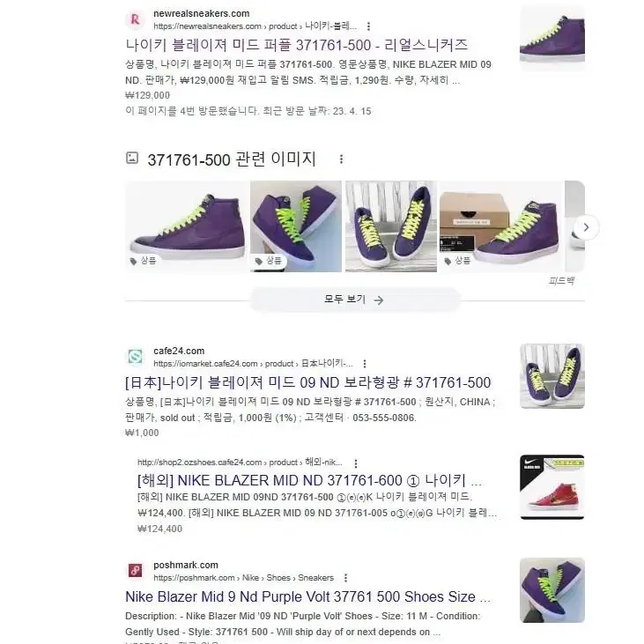Image resolution: width=644 pixels, height=644 pixels.
Task: Open three-dot menu for shop2.ozshoes.cafe24.com result
Action: [x=356, y=463]
